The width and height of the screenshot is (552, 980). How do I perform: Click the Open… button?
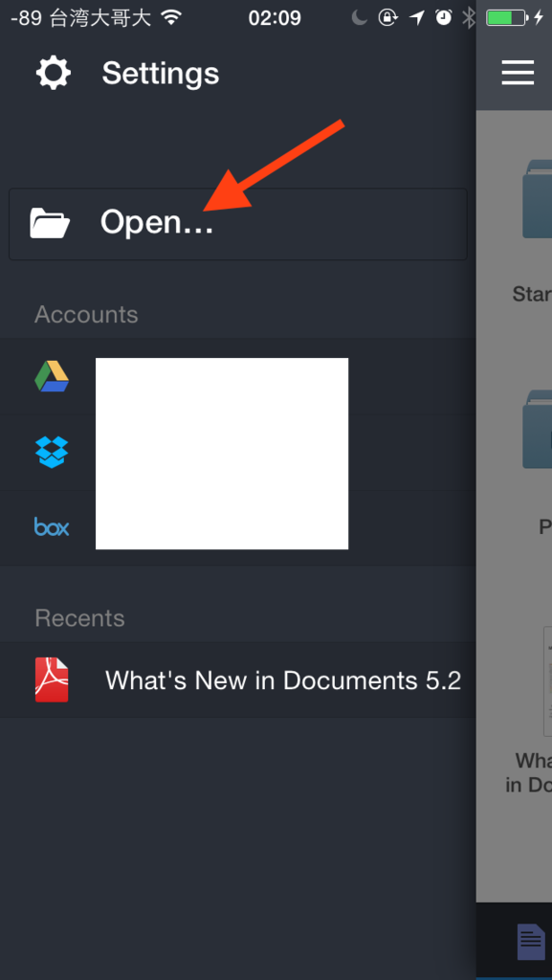click(238, 224)
